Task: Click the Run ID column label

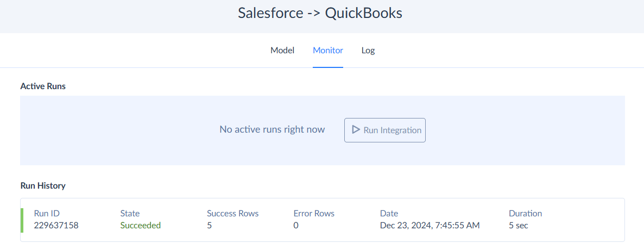Action: [47, 214]
